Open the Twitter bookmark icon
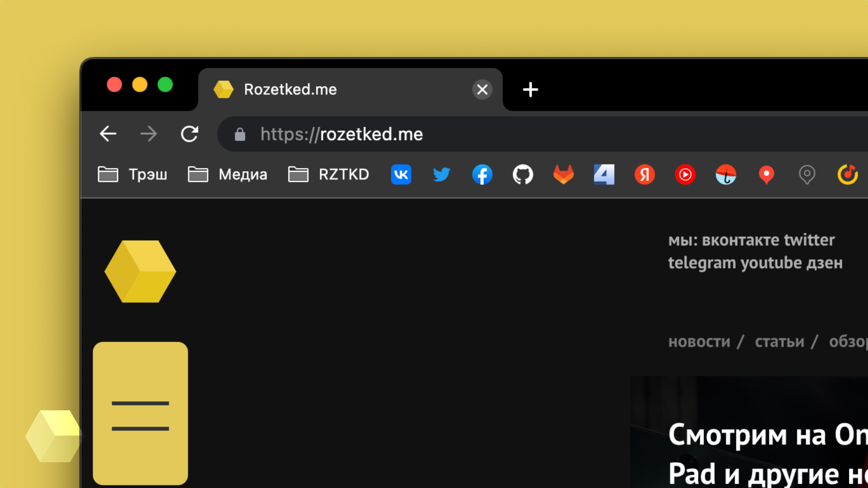Image resolution: width=868 pixels, height=488 pixels. [441, 174]
